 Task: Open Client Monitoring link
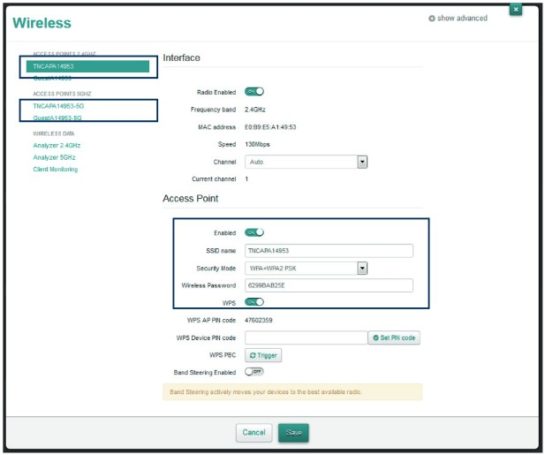coord(55,169)
